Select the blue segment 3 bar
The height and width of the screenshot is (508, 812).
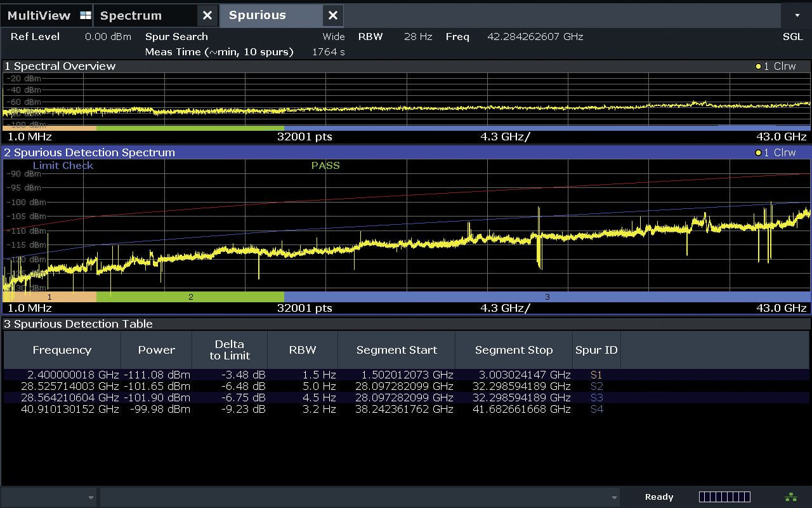[x=547, y=297]
